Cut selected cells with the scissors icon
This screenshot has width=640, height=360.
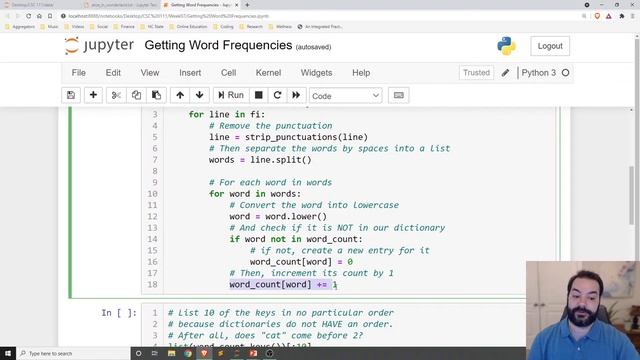116,95
